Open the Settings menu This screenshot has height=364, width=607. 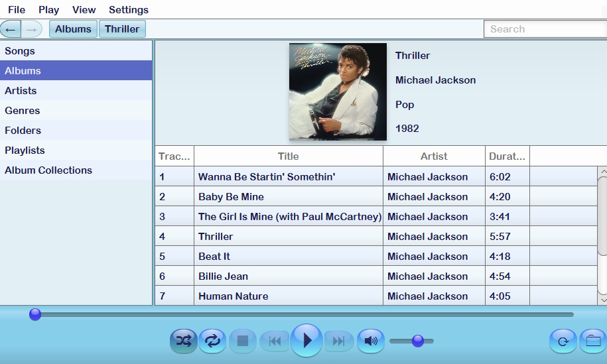click(129, 10)
